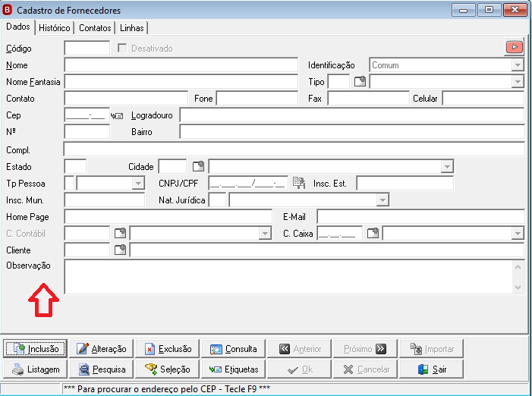Click the Pesquisa button
This screenshot has height=396, width=532.
click(x=102, y=369)
